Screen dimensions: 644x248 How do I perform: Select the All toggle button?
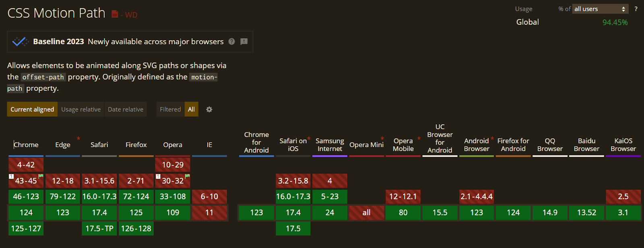point(192,109)
